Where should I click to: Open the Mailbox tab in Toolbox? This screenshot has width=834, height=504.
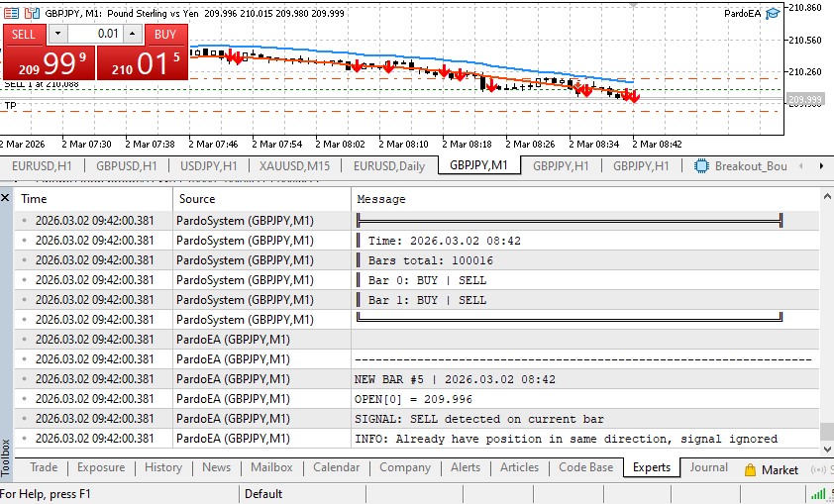pos(271,467)
